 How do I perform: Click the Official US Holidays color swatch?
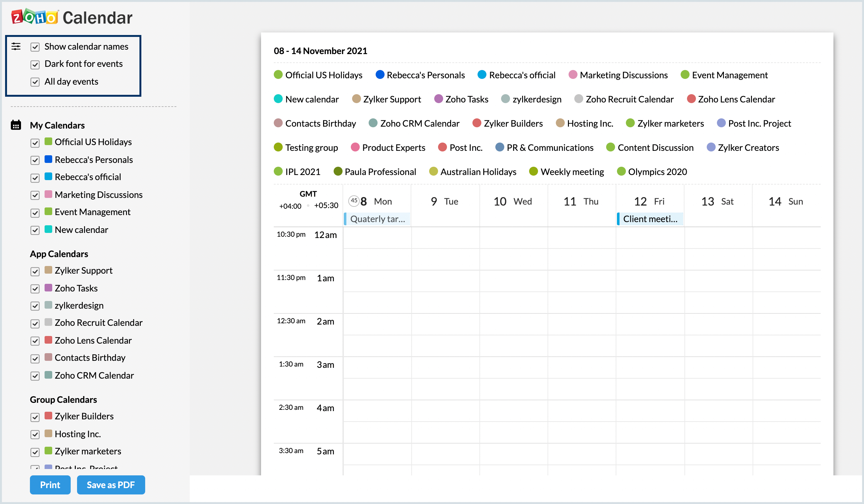(48, 142)
